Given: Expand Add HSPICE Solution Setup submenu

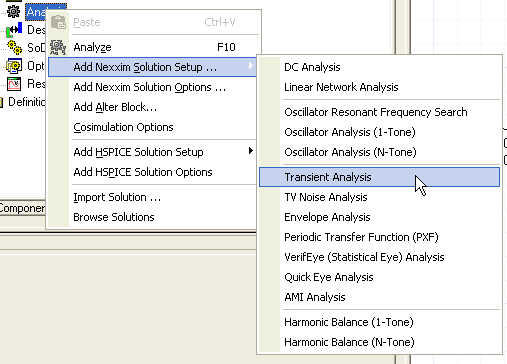Looking at the screenshot, I should pyautogui.click(x=251, y=151).
